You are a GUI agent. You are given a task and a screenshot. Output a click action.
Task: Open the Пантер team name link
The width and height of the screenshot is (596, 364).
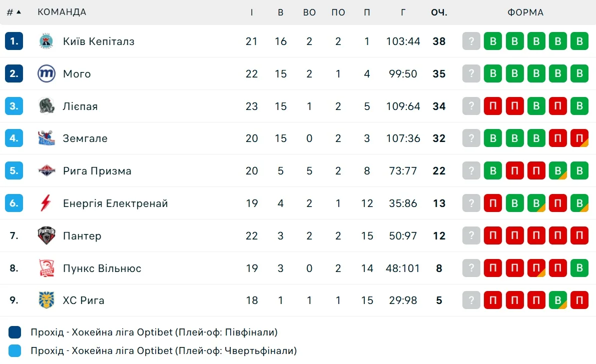82,236
